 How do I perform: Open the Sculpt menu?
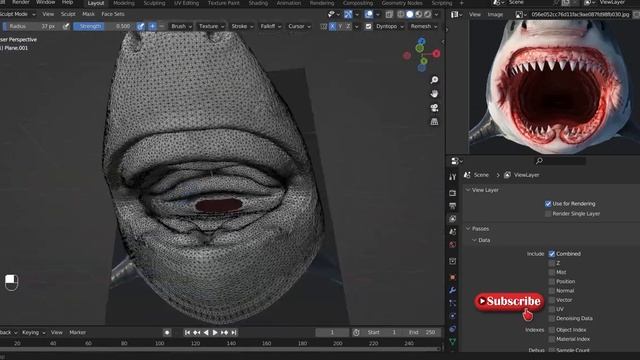click(68, 14)
